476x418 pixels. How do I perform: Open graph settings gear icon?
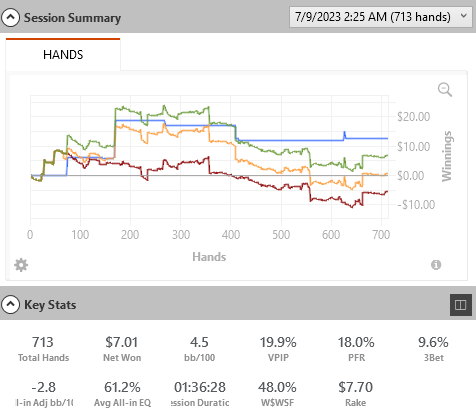coord(21,265)
